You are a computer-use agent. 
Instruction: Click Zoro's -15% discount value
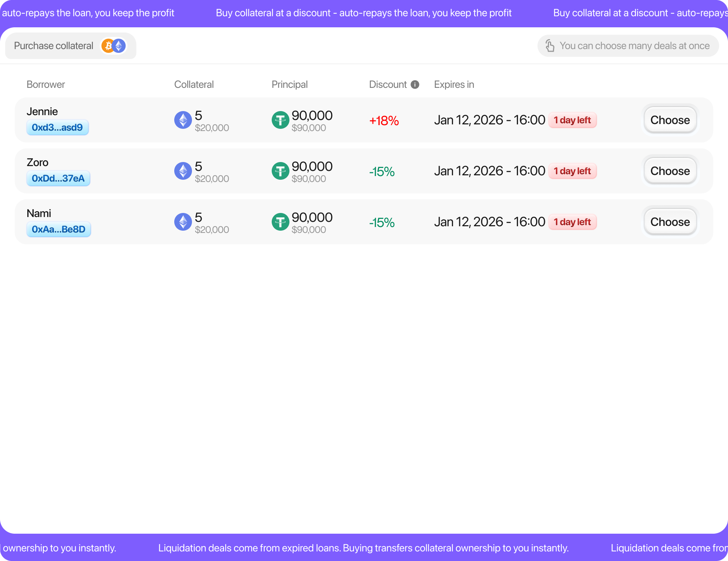click(x=382, y=172)
